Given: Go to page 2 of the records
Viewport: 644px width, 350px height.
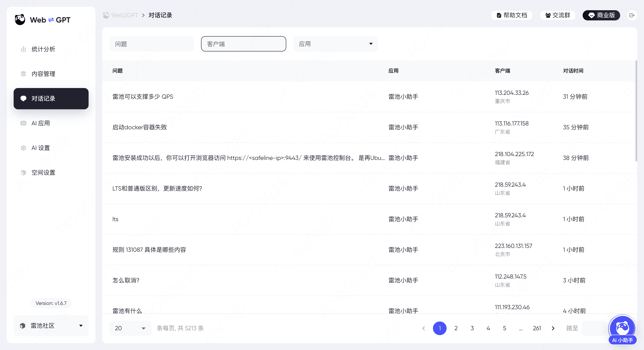Looking at the screenshot, I should coord(456,328).
